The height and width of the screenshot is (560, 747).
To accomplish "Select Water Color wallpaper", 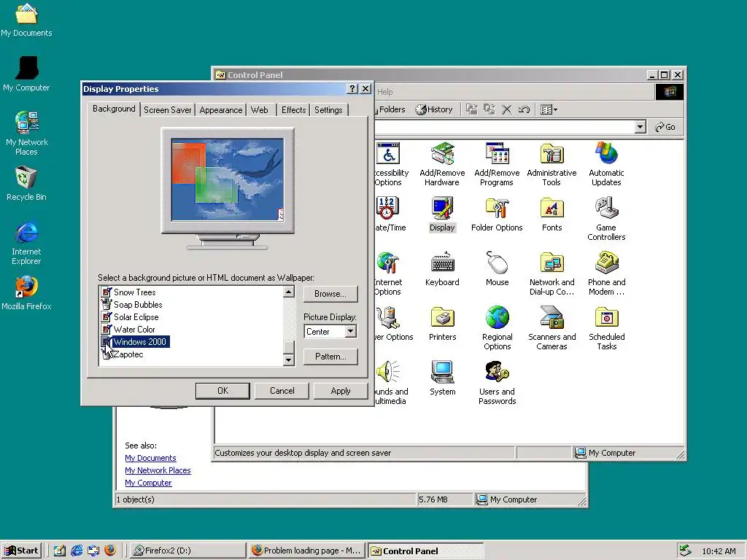I will [134, 330].
